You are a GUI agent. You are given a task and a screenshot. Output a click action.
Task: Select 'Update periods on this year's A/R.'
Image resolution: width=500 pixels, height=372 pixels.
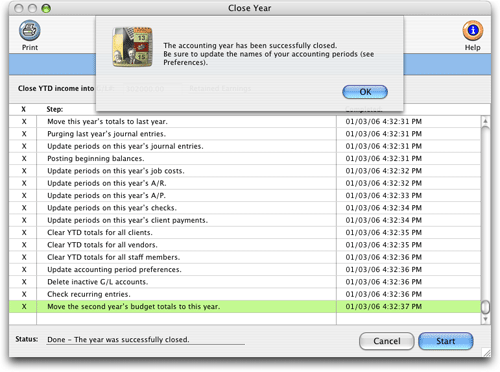pyautogui.click(x=245, y=183)
